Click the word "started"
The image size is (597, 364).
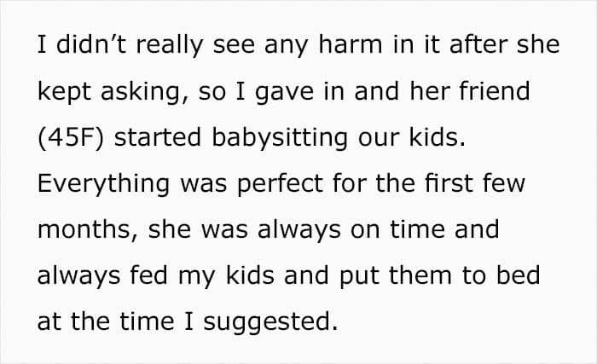[x=158, y=137]
